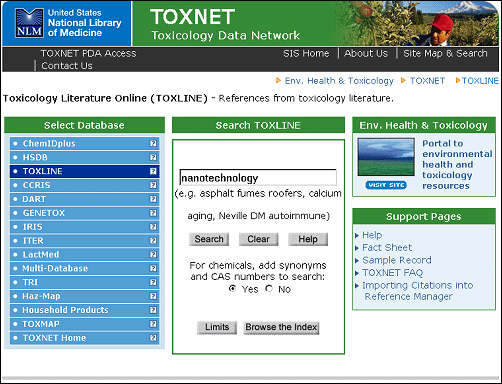
Task: Open the help icon beside Household Products
Action: [x=153, y=310]
